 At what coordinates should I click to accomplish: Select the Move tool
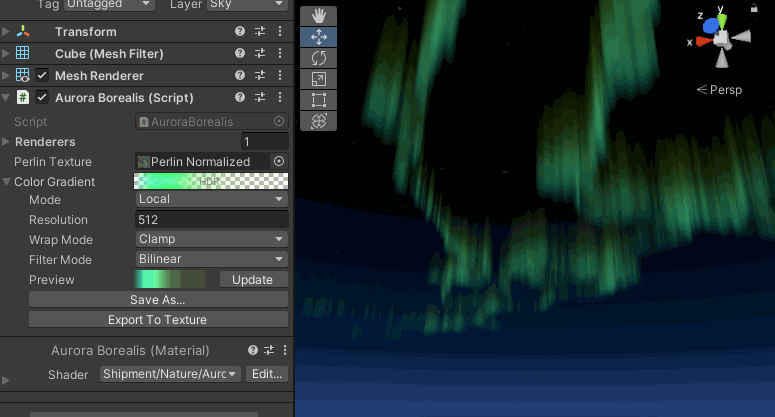(x=318, y=37)
